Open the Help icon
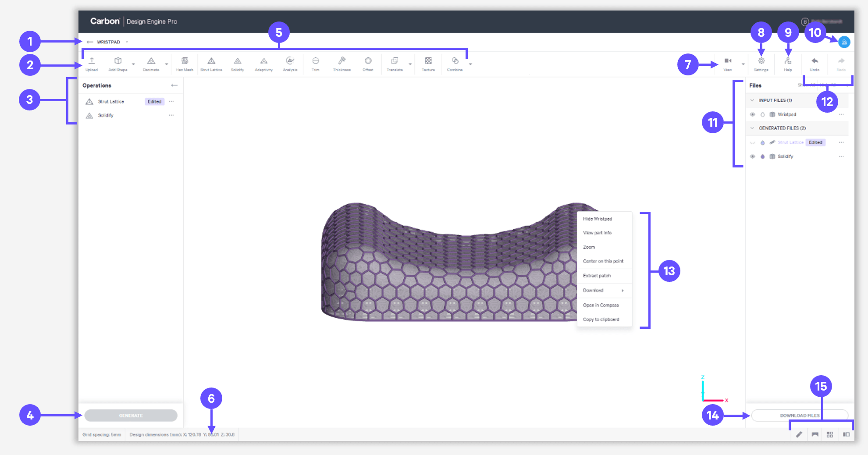Viewport: 868px width, 455px height. (788, 61)
